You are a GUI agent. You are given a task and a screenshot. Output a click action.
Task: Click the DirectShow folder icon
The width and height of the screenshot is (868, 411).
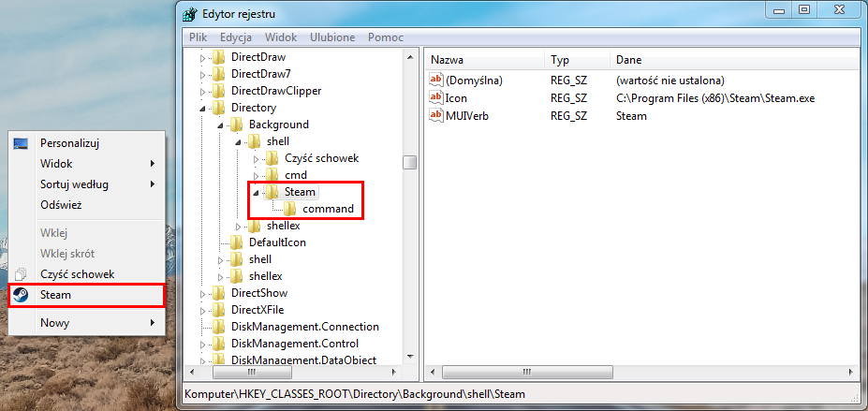(x=219, y=293)
